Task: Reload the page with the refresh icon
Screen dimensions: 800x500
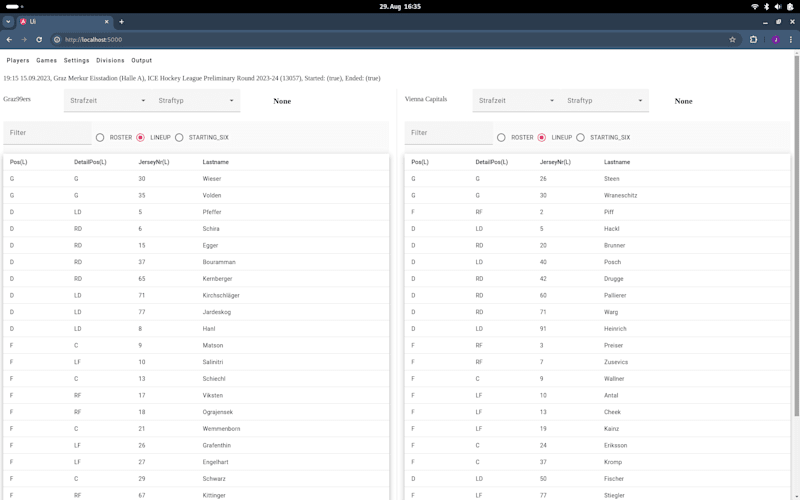Action: (x=39, y=39)
